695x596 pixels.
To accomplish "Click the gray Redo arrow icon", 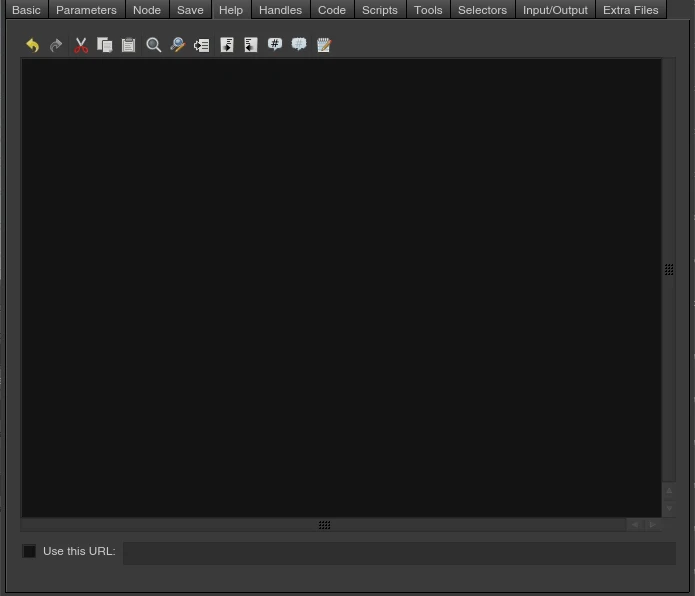I will 56,45.
